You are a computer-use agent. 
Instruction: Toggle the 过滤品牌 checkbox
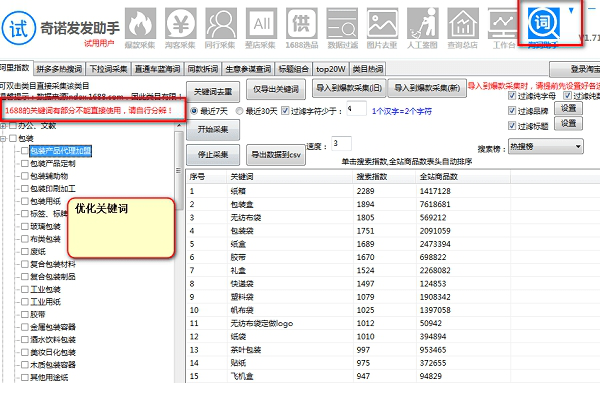[512, 111]
